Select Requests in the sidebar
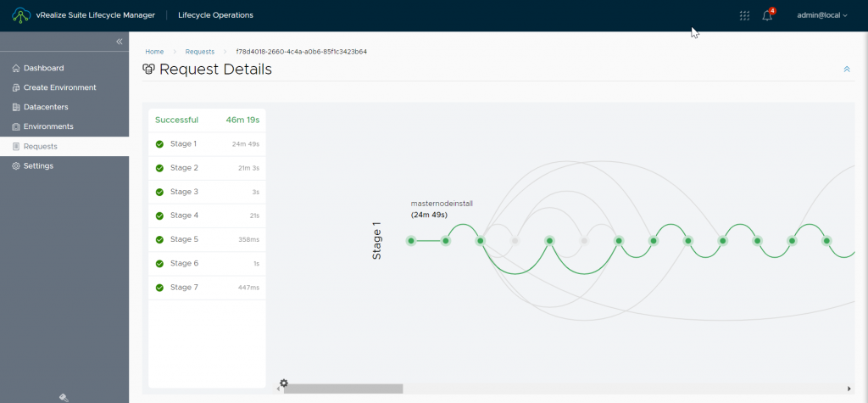The width and height of the screenshot is (868, 403). coord(64,146)
